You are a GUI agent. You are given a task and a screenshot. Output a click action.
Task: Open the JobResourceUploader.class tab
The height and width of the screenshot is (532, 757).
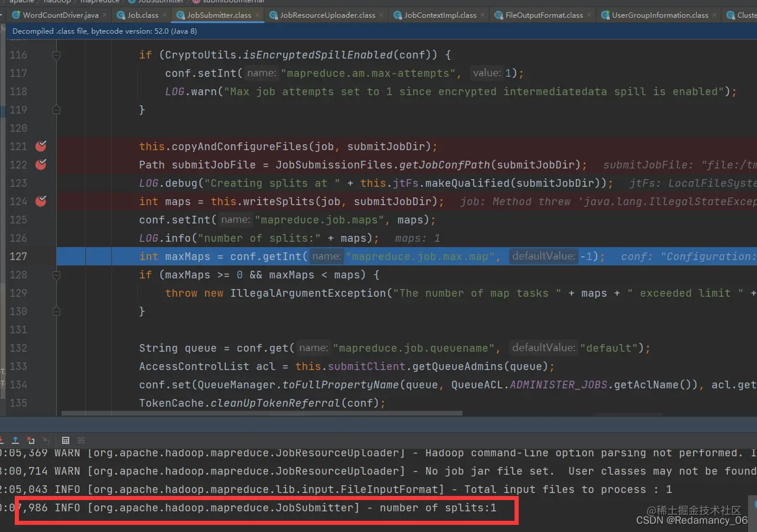click(328, 15)
